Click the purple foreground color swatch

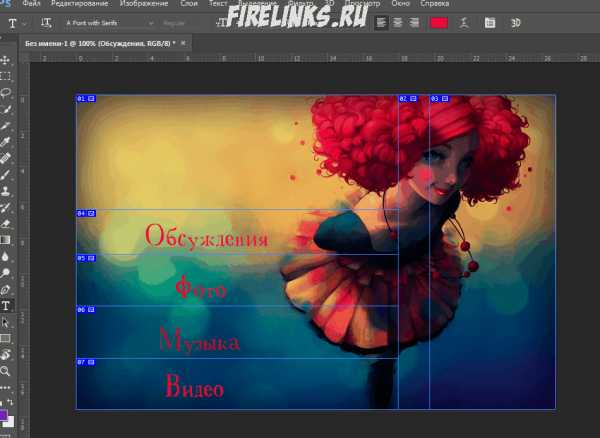tap(3, 415)
